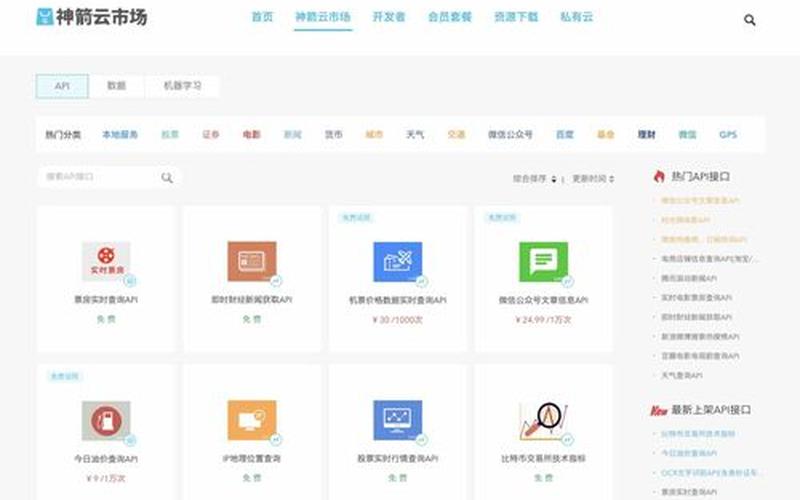Open 今日油价查询API in 最新上架 list

coord(689,453)
